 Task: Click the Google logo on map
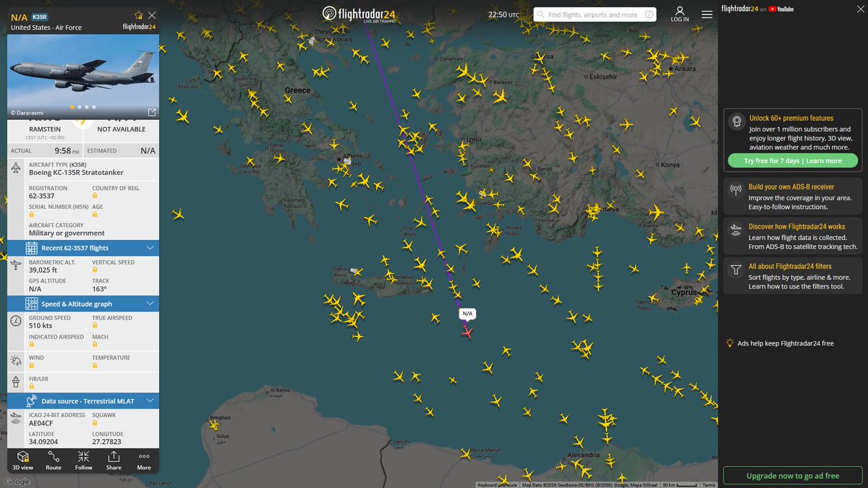(x=17, y=481)
